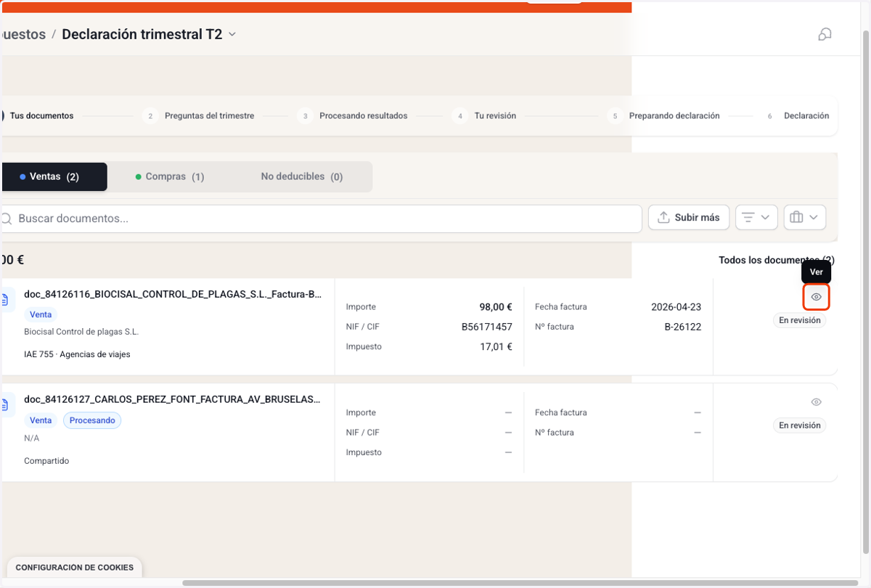
Task: Open the doc_84126127 Carlos Perez Font file name
Action: (x=173, y=399)
